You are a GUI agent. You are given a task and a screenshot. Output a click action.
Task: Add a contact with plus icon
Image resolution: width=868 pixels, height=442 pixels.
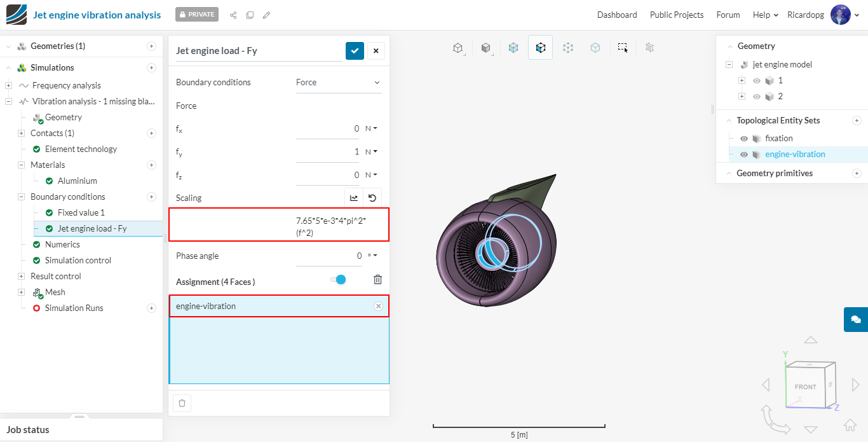(x=151, y=133)
